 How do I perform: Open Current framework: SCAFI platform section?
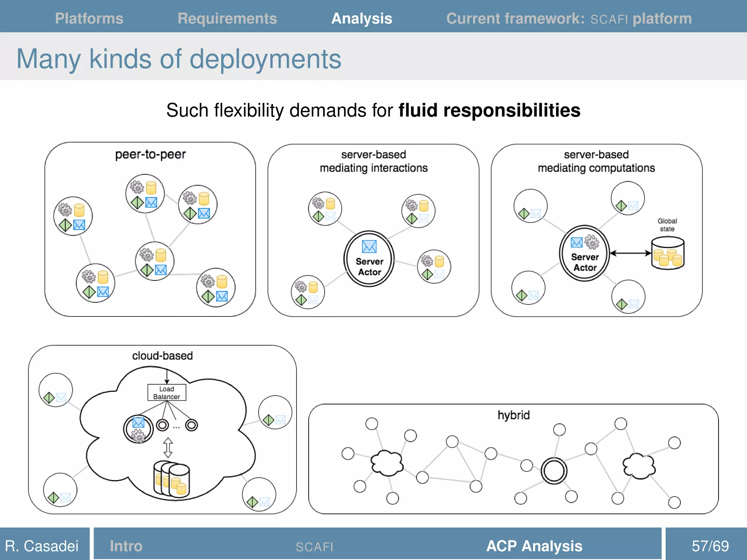pos(569,19)
